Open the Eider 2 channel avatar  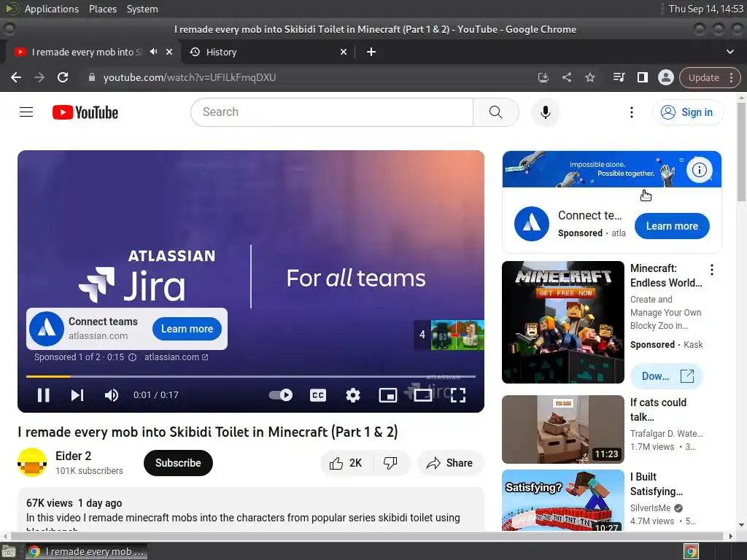click(x=32, y=462)
